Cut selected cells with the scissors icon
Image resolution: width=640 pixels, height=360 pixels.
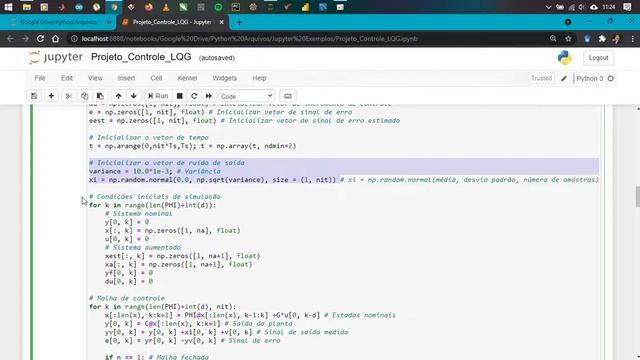click(69, 96)
